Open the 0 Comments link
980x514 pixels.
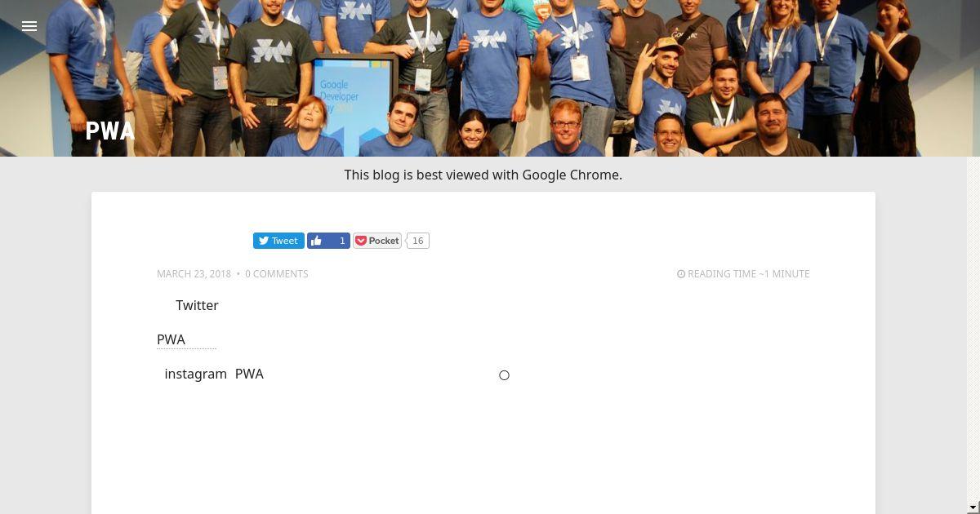point(276,274)
